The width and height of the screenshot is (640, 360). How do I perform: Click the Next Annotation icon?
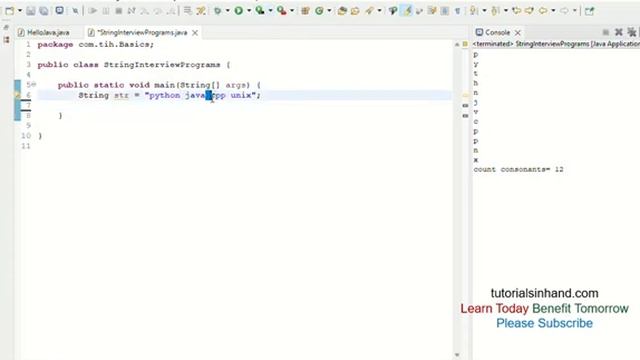point(474,11)
